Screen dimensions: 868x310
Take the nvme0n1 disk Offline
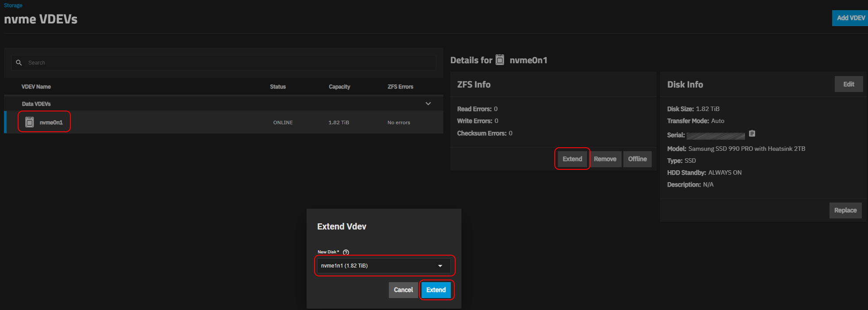(637, 159)
